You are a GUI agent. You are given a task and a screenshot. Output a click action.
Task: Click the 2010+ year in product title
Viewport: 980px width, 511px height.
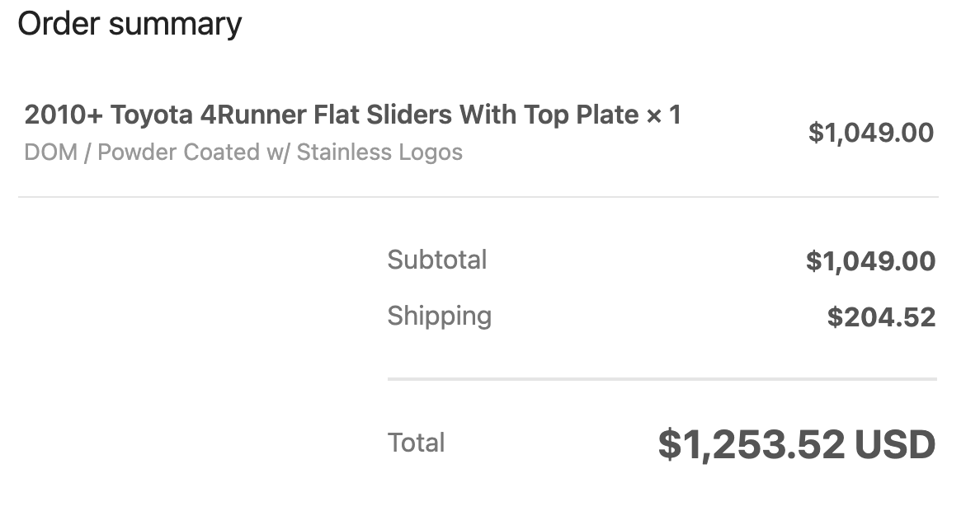tap(64, 115)
